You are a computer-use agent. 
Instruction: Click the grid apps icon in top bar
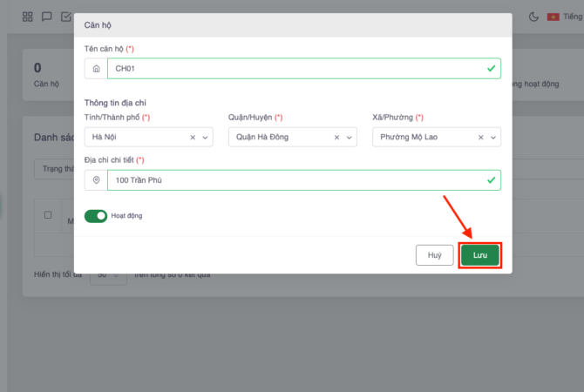(28, 17)
